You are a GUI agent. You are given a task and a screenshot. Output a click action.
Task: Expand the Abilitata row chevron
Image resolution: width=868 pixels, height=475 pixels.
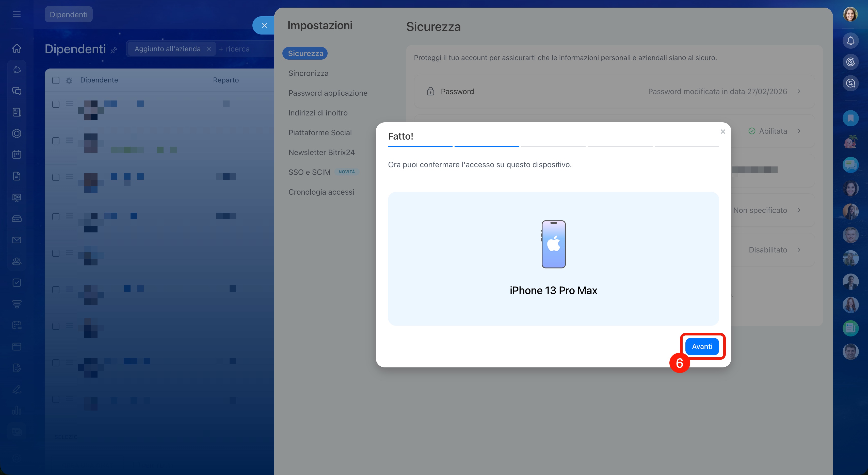[799, 131]
